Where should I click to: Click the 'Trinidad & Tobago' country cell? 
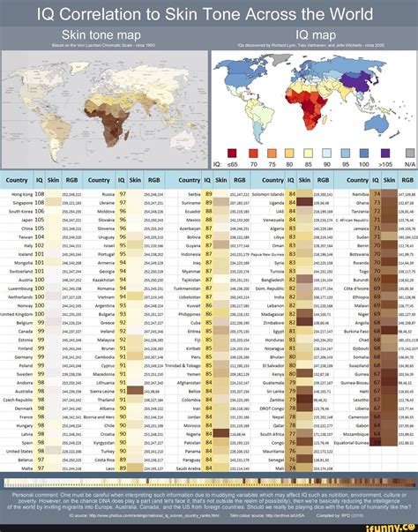[x=183, y=365]
